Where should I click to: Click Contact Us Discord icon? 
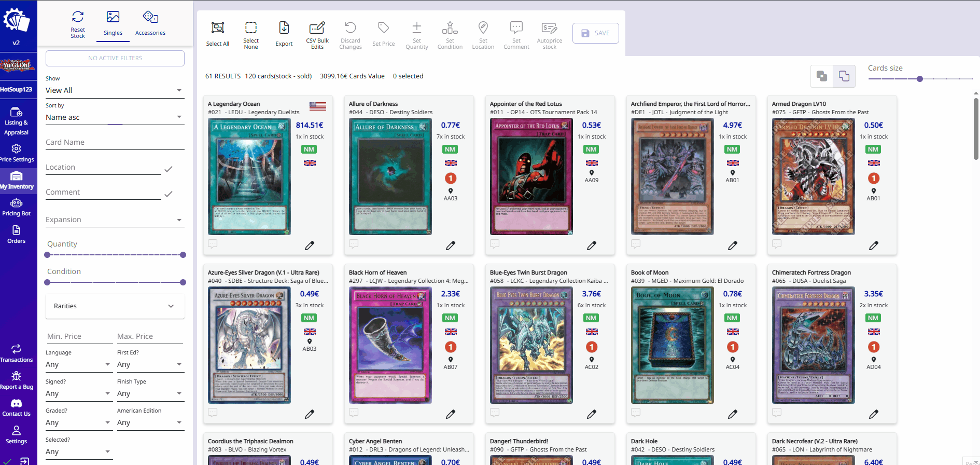coord(17,403)
